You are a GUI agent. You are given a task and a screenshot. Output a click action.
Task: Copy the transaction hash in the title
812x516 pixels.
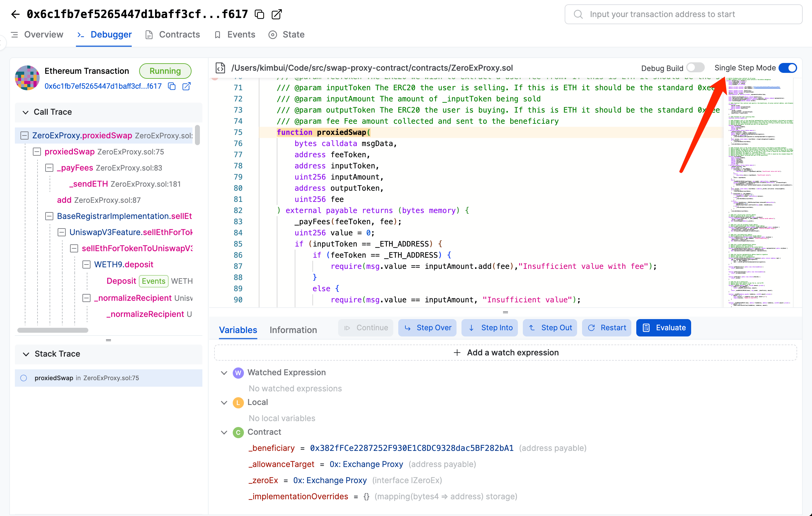[x=259, y=14]
